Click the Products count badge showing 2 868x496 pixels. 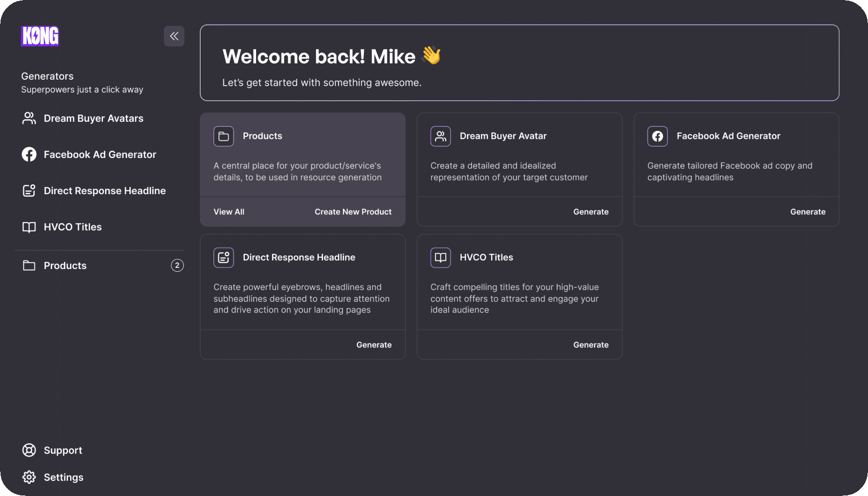[177, 265]
